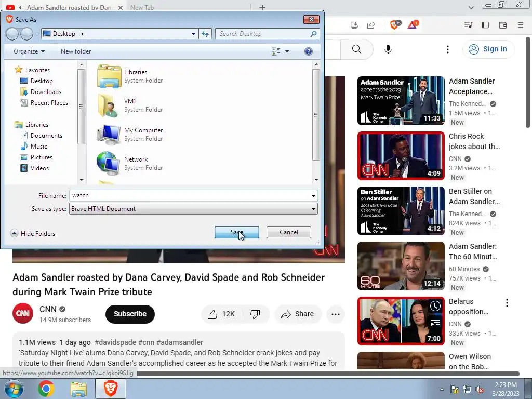Select Desktop under Favorites
Viewport: 532px width, 399px height.
pos(36,81)
